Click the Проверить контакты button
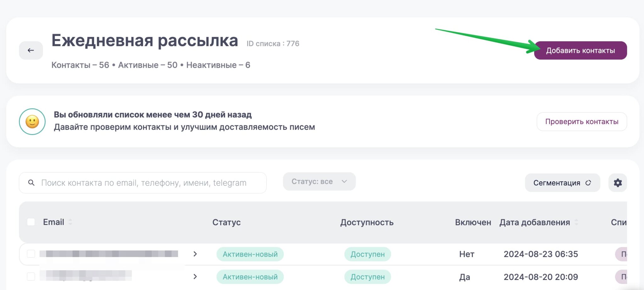This screenshot has height=290, width=644. click(x=581, y=122)
